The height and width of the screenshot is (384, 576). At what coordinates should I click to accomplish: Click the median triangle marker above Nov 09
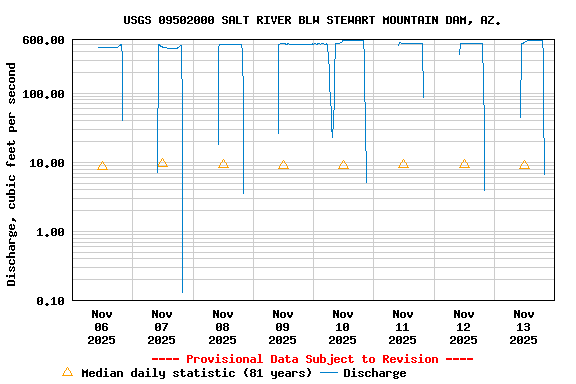pos(283,165)
